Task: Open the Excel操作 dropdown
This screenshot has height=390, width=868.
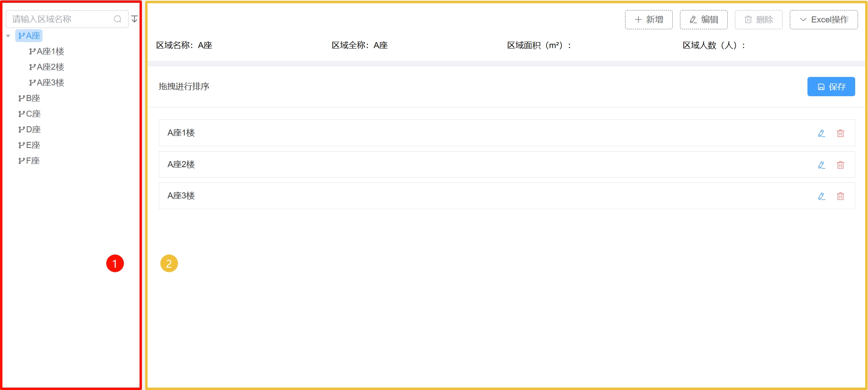Action: click(824, 20)
